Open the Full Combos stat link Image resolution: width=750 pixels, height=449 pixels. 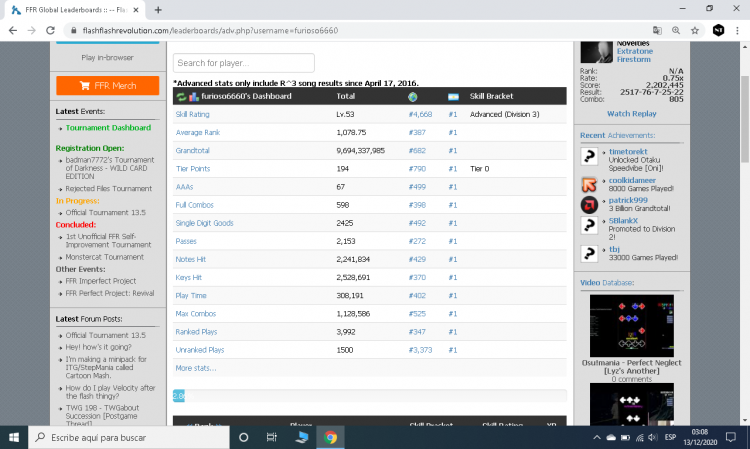[194, 205]
